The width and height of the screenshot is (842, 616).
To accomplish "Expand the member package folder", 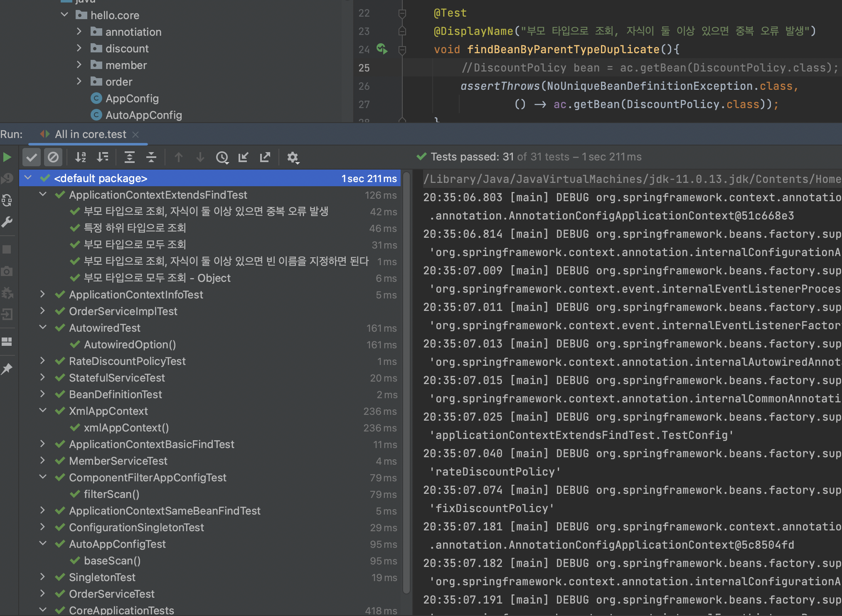I will tap(79, 65).
